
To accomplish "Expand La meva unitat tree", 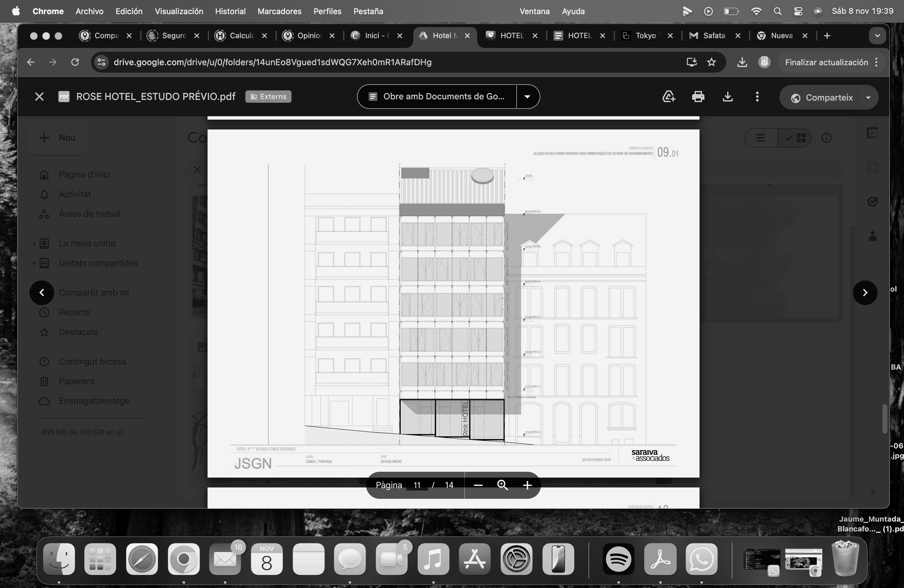I will pos(34,244).
